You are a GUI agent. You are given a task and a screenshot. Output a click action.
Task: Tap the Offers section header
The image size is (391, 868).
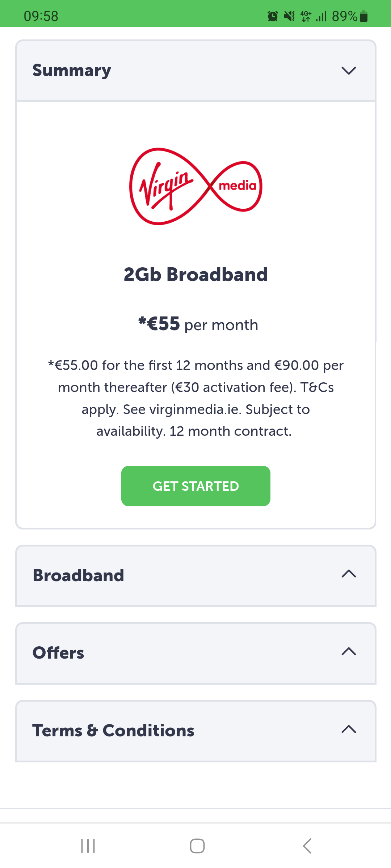(x=196, y=654)
